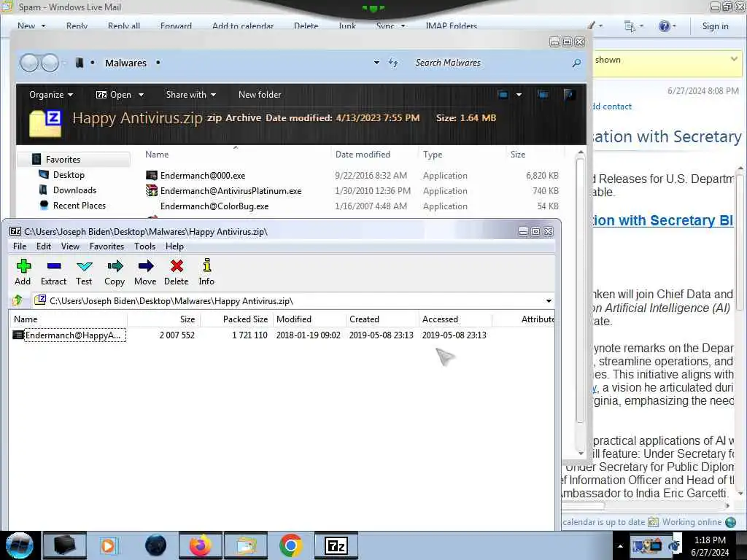The width and height of the screenshot is (747, 560).
Task: Click the Info icon in 7-Zip
Action: (x=206, y=265)
